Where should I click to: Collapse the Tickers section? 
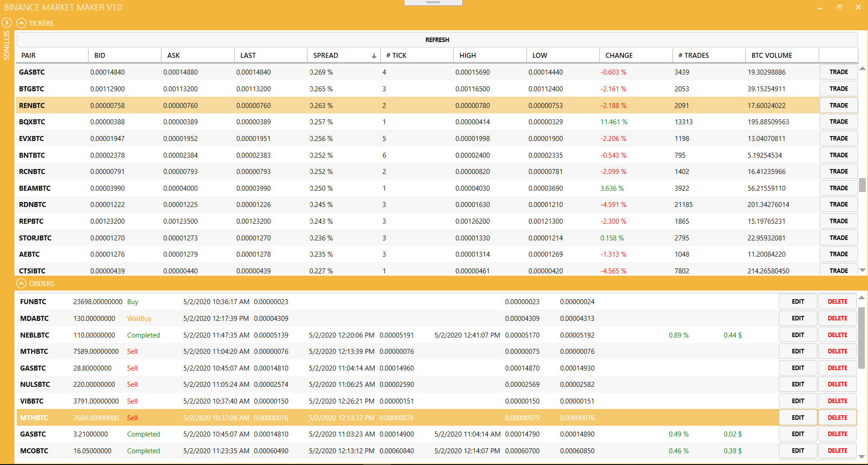click(x=21, y=23)
